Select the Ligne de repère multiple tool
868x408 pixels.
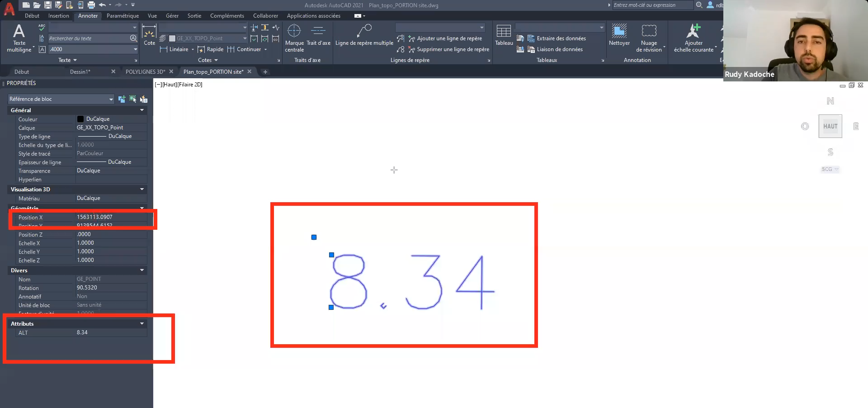tap(364, 35)
